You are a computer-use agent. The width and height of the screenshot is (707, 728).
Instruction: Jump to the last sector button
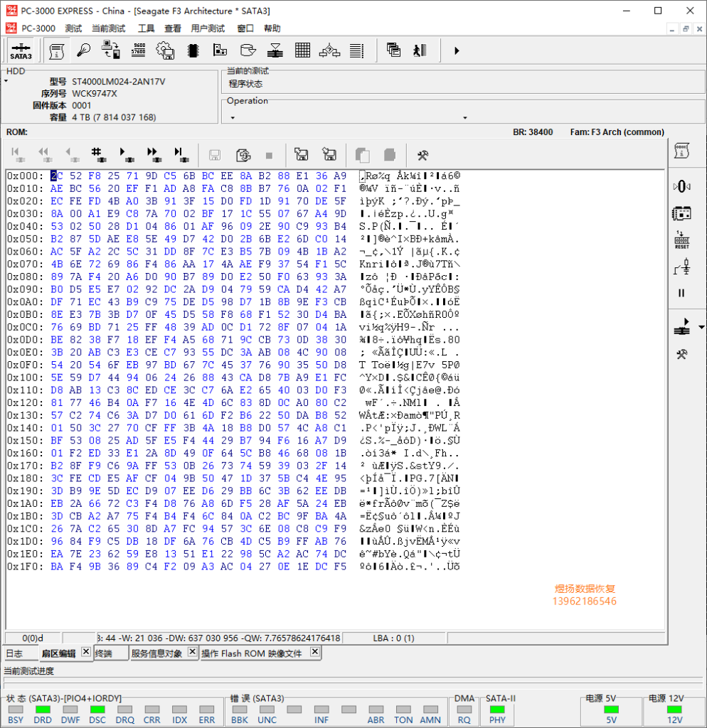pyautogui.click(x=180, y=154)
